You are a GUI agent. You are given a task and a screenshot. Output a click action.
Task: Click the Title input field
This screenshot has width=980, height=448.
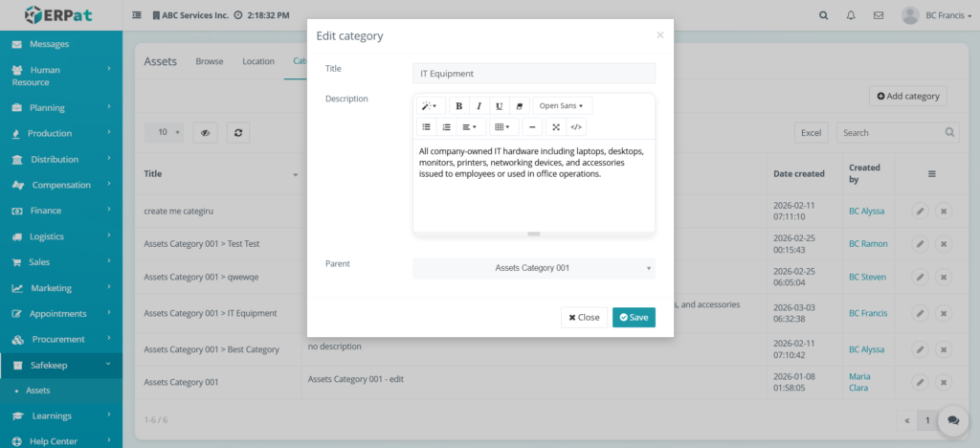coord(533,74)
